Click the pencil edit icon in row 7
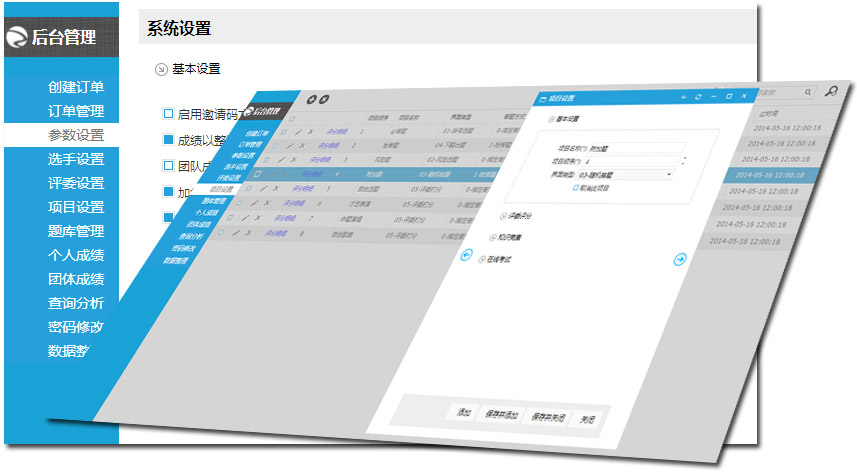The width and height of the screenshot is (857, 475). (x=245, y=218)
